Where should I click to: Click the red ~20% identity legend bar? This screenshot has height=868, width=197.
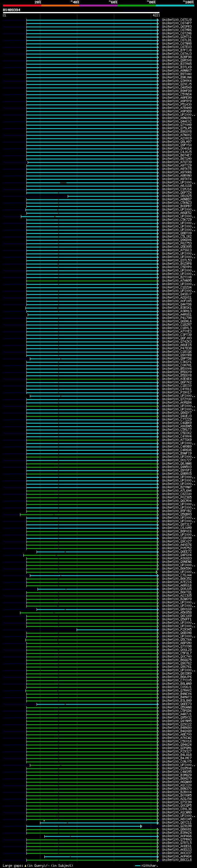tap(22, 6)
